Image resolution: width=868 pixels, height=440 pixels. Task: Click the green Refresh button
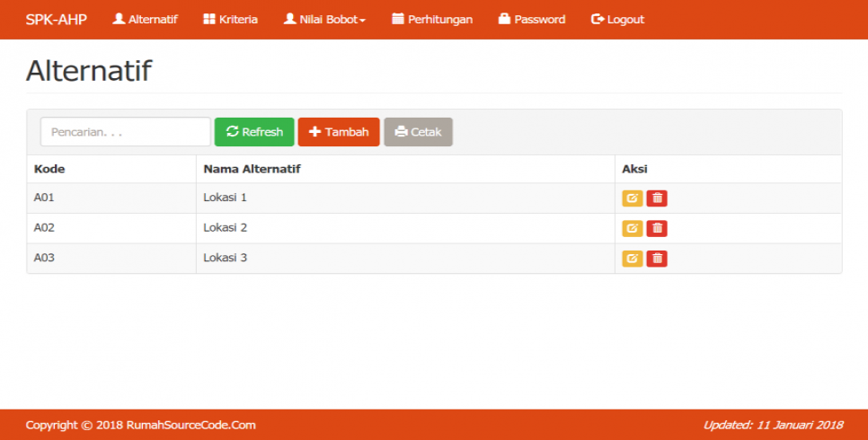[254, 132]
